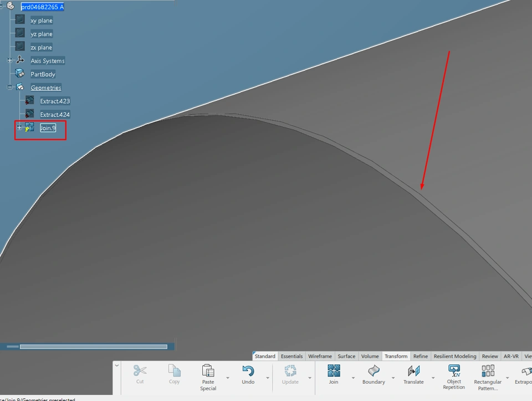Click the plane icon beside yz plane
This screenshot has width=532, height=401.
coord(20,33)
